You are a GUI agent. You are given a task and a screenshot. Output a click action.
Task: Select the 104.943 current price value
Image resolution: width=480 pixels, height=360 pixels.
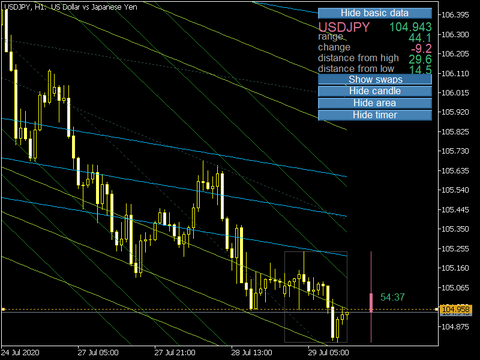click(411, 27)
